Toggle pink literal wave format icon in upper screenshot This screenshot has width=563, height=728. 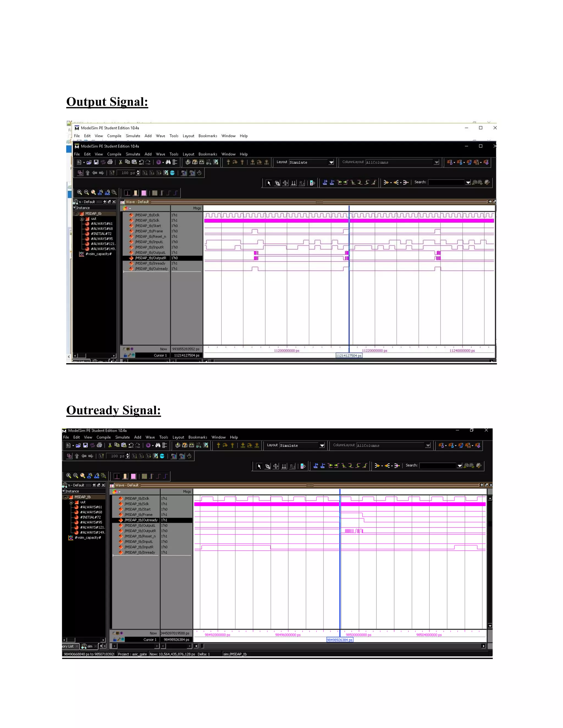[x=144, y=193]
